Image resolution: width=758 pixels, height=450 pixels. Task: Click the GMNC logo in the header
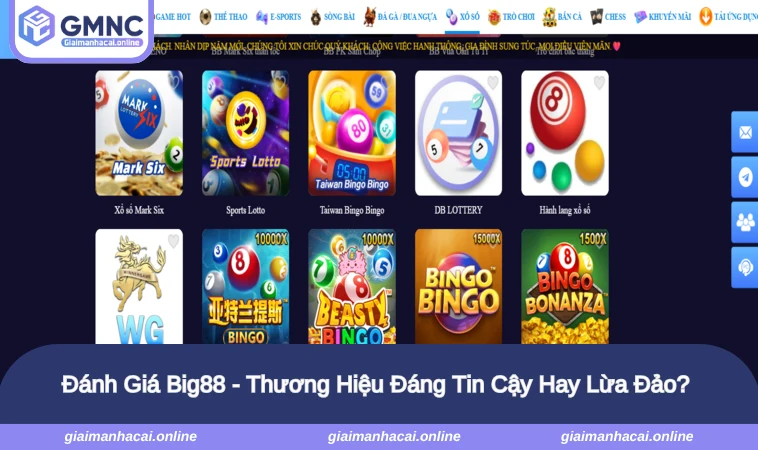(x=81, y=27)
